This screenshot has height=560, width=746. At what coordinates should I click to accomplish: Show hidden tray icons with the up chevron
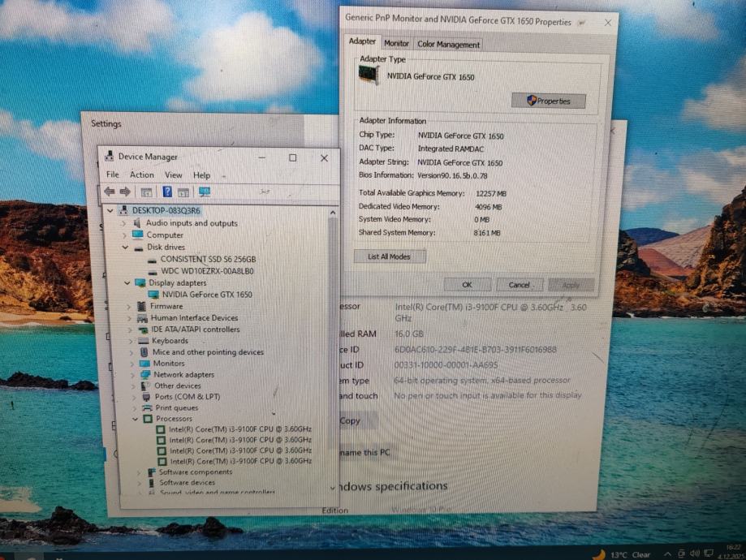coord(667,554)
